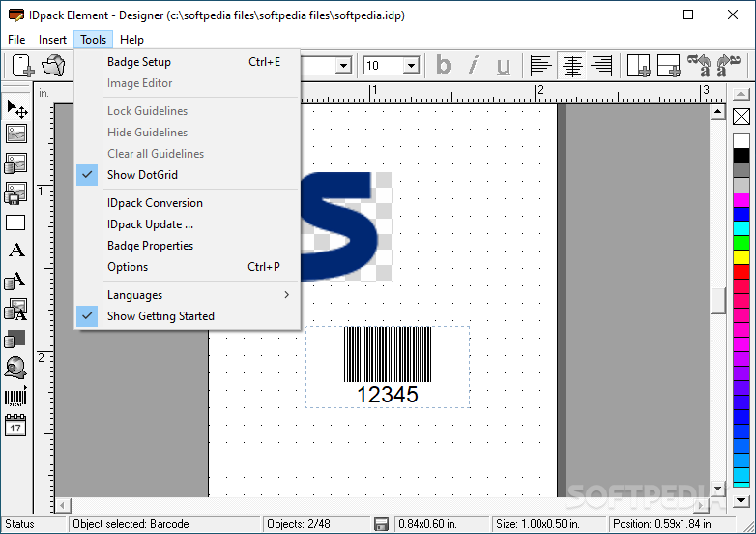Click the increase font size icon

point(728,65)
